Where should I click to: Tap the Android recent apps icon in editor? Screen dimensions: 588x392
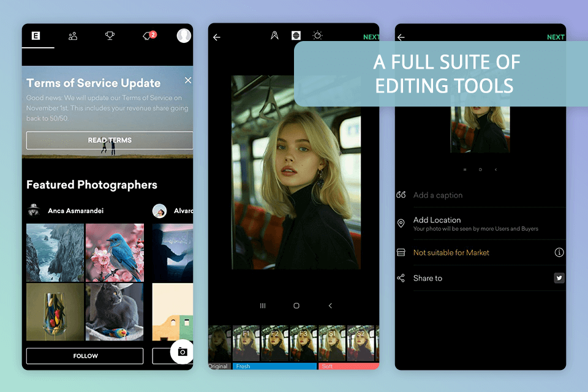click(263, 306)
